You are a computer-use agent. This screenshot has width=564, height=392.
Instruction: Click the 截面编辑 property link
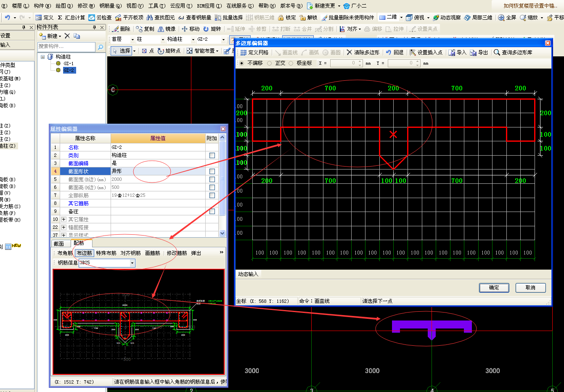coord(78,163)
